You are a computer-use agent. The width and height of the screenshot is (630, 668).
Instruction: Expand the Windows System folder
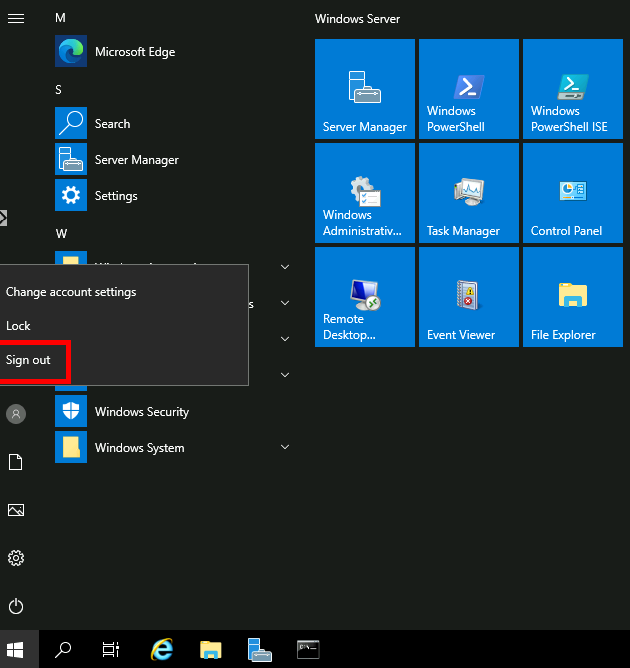(x=173, y=447)
